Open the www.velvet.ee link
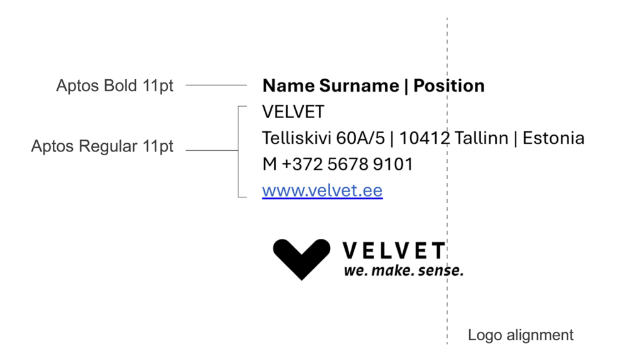644x362 pixels. pos(322,190)
